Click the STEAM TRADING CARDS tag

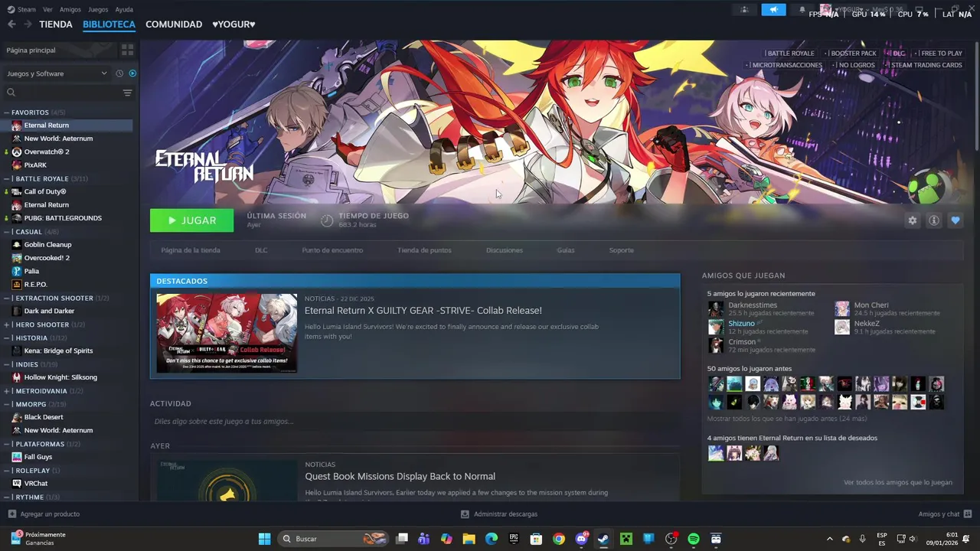[x=926, y=65]
